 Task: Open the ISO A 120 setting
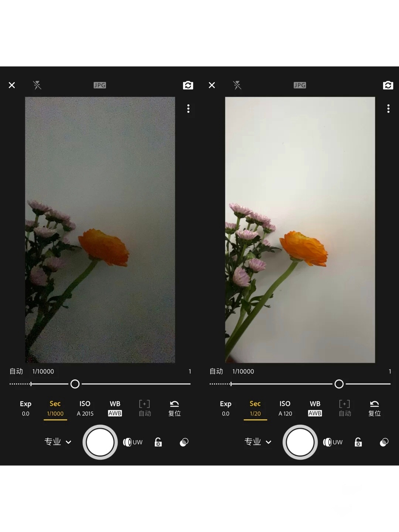click(x=285, y=408)
